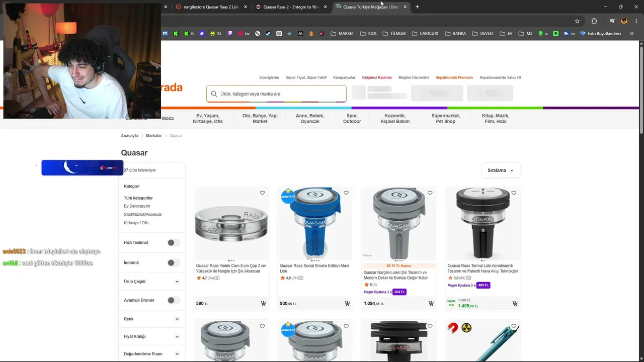644x362 pixels.
Task: Go to Anasayfa in the breadcrumb
Action: coord(129,136)
